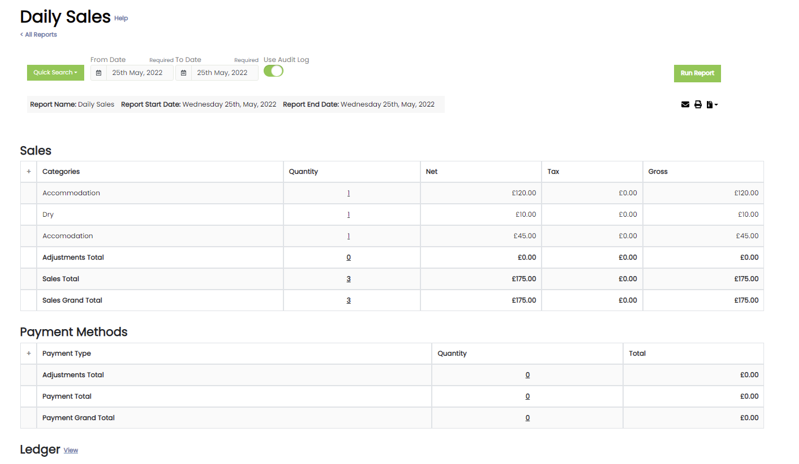The width and height of the screenshot is (799, 464).
Task: Click Payment Grand Total quantity link
Action: 527,418
